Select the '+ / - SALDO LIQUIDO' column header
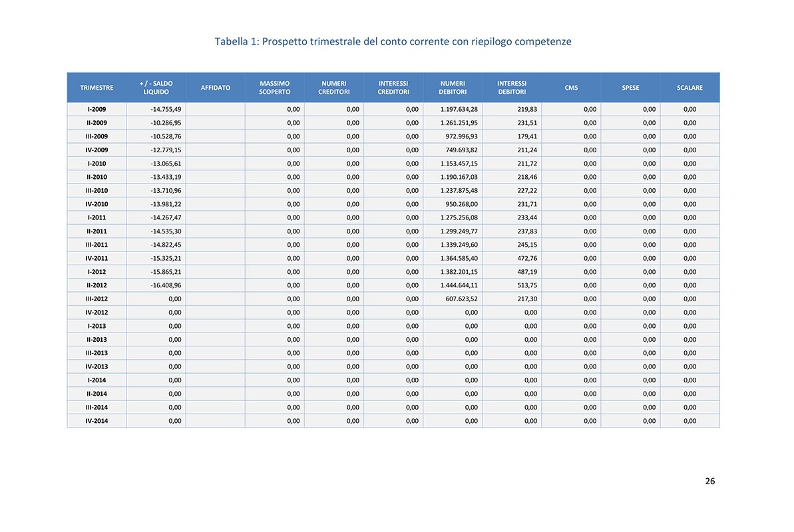 156,88
